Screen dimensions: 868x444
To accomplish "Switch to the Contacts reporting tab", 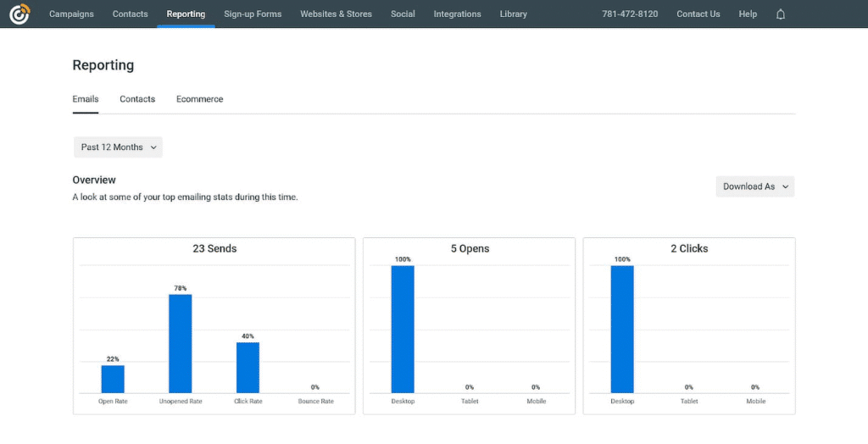I will [137, 99].
